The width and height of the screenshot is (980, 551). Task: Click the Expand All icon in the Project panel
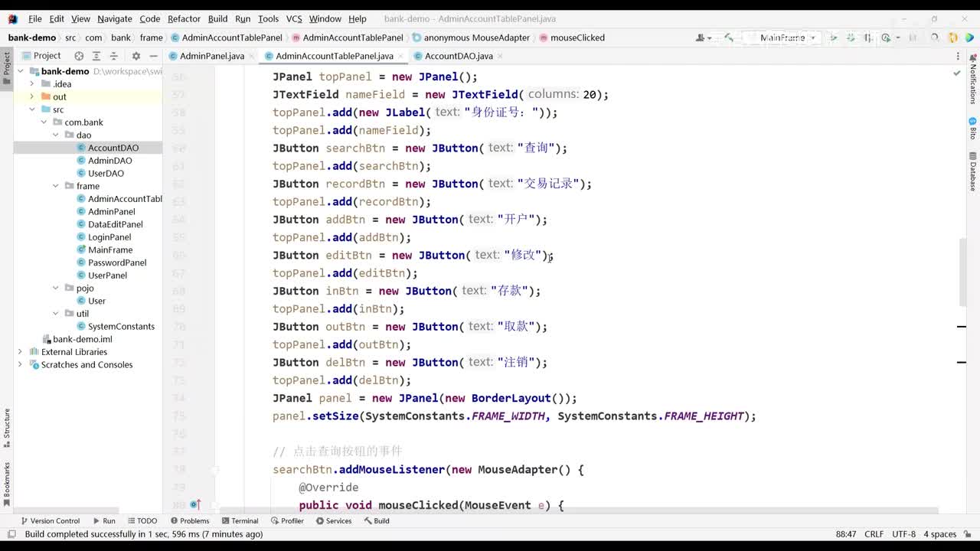pyautogui.click(x=96, y=56)
